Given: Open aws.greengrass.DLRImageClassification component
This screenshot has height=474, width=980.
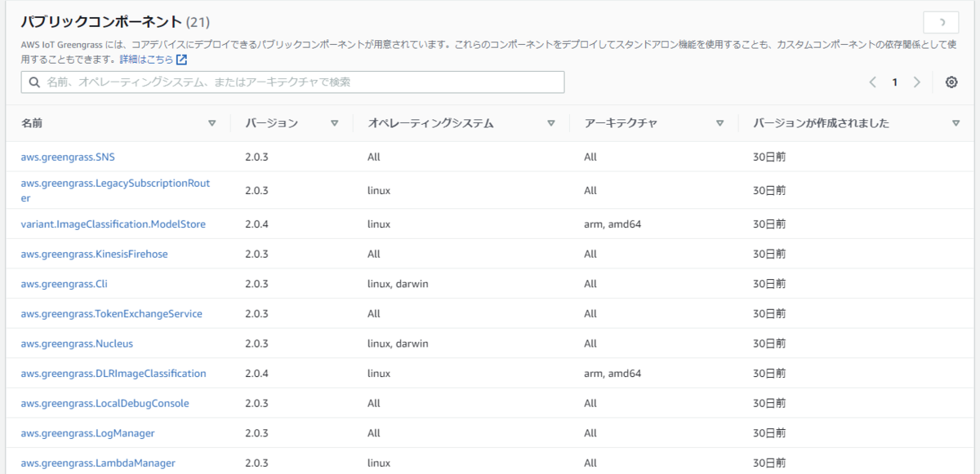Looking at the screenshot, I should tap(114, 373).
